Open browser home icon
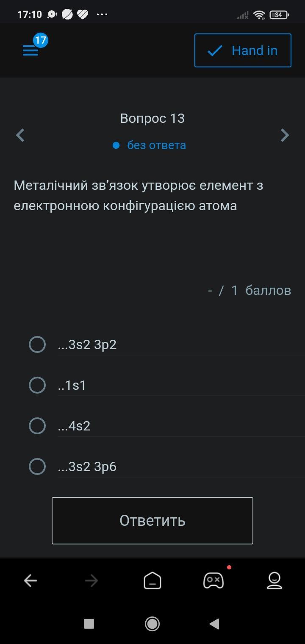This screenshot has width=305, height=644. 152,580
